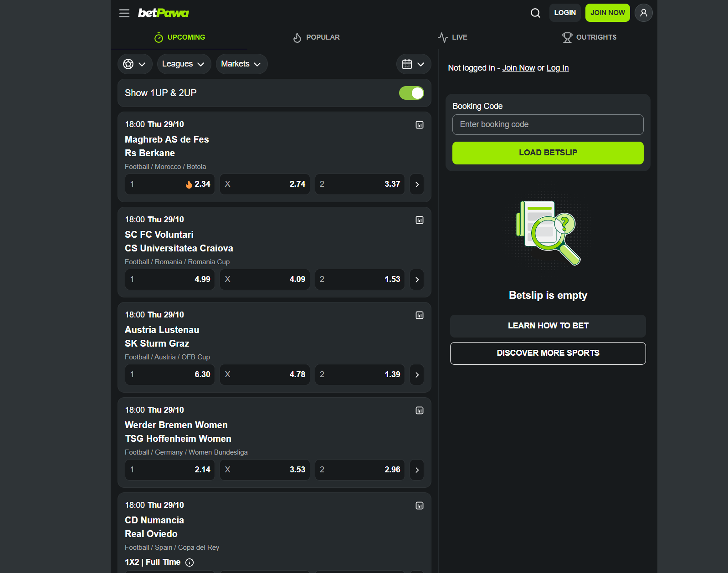
Task: Expand more markets for SC FC Voluntari
Action: pyautogui.click(x=417, y=280)
